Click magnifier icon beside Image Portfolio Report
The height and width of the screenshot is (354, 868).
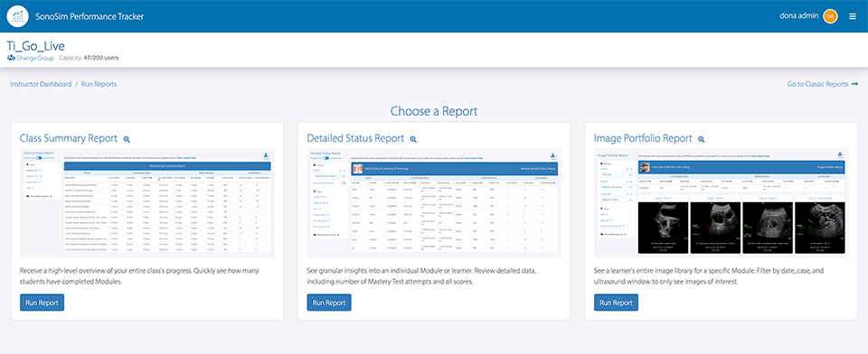[x=702, y=139]
